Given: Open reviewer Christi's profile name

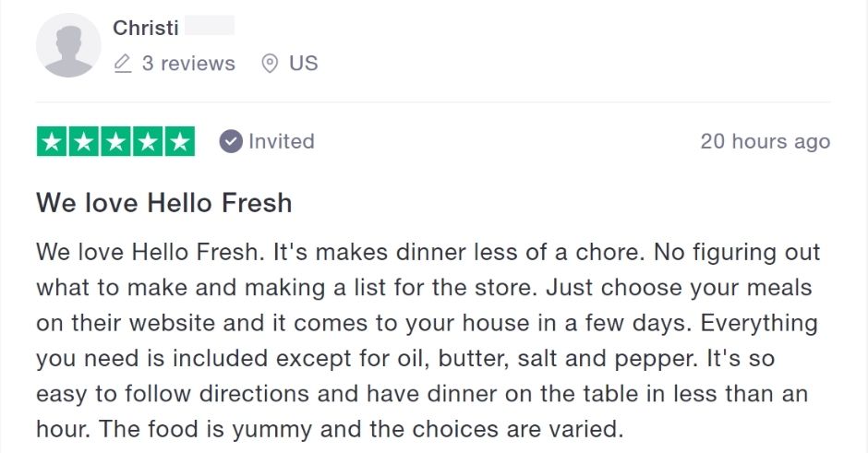Looking at the screenshot, I should point(146,27).
